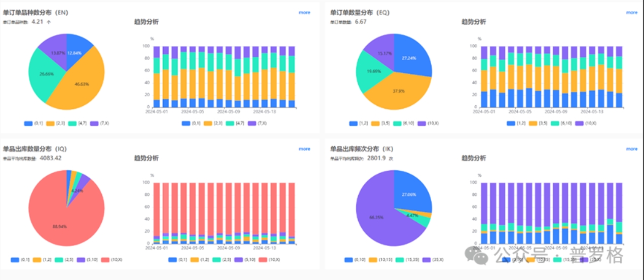Click the first bar in the IQ trend chart
This screenshot has width=644, height=280.
[x=157, y=213]
